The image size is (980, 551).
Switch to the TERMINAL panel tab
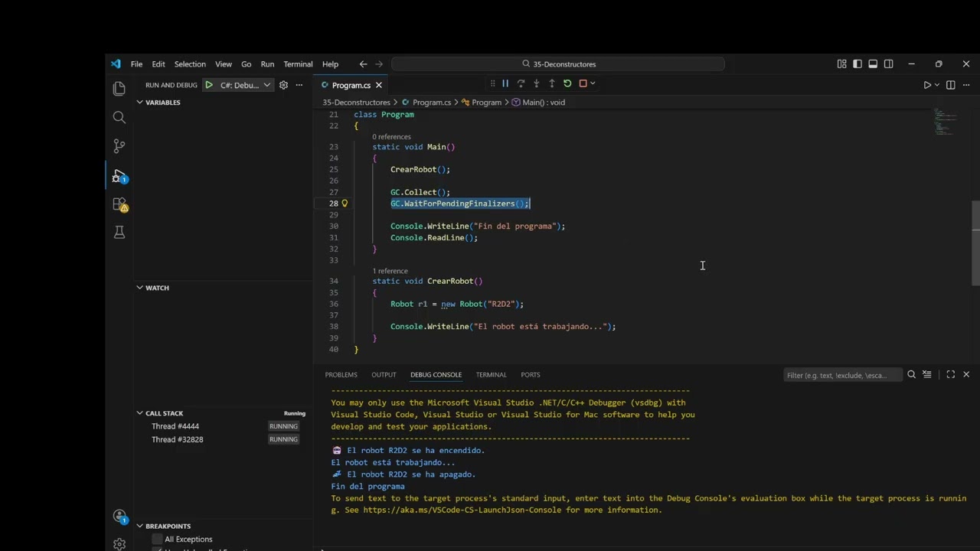tap(492, 375)
